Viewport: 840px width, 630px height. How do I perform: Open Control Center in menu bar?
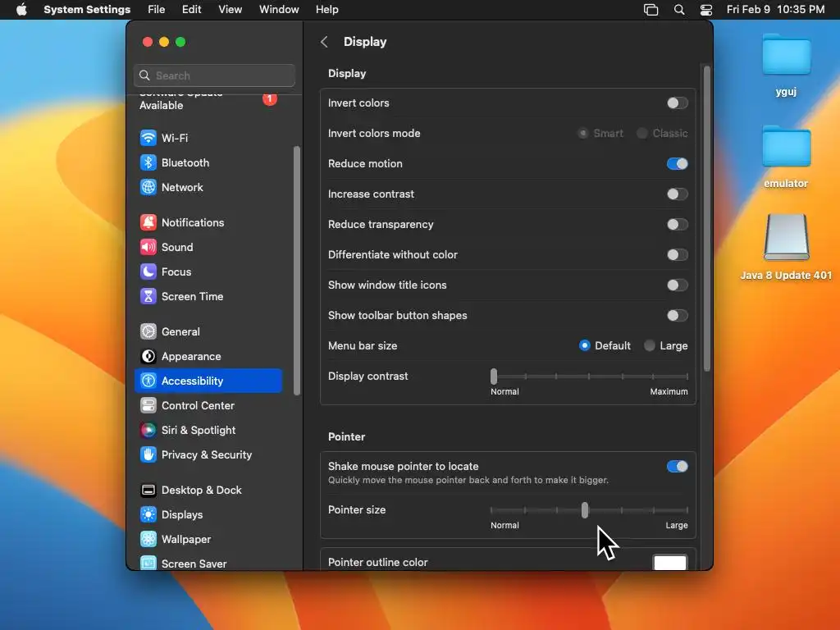click(x=706, y=10)
